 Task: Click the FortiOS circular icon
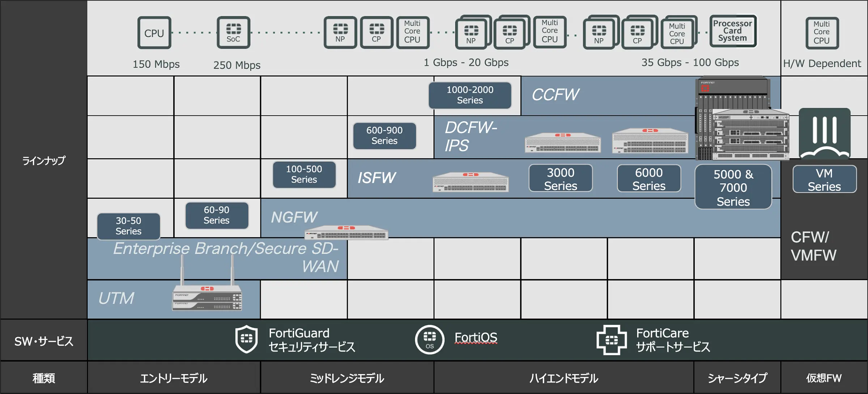pyautogui.click(x=430, y=340)
